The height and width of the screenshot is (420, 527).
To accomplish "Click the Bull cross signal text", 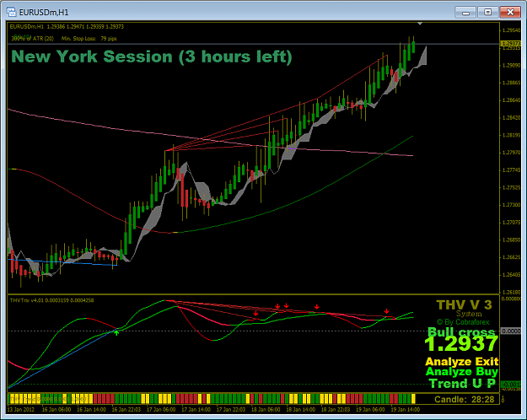I will click(x=461, y=332).
